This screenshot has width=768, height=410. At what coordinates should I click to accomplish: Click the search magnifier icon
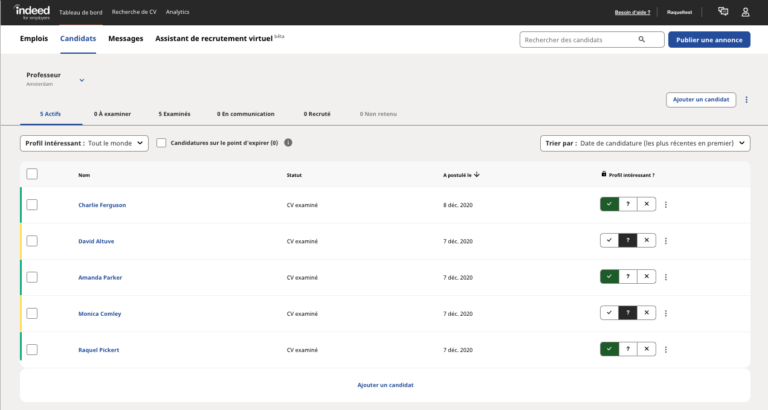642,40
